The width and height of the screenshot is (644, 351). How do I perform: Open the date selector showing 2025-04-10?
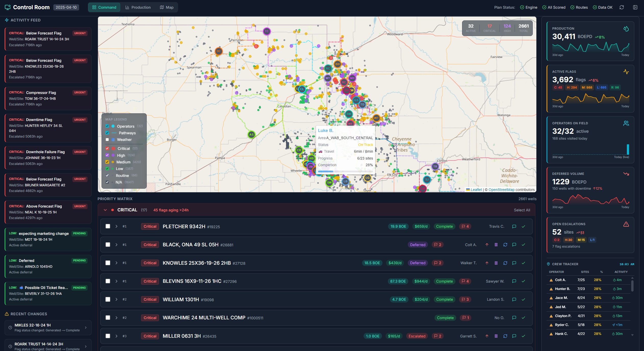coord(66,7)
